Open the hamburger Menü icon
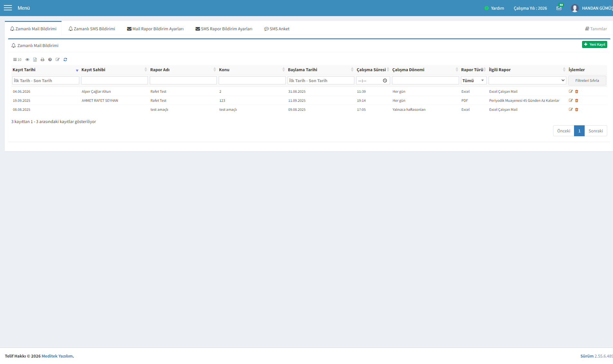The width and height of the screenshot is (613, 364). 8,8
